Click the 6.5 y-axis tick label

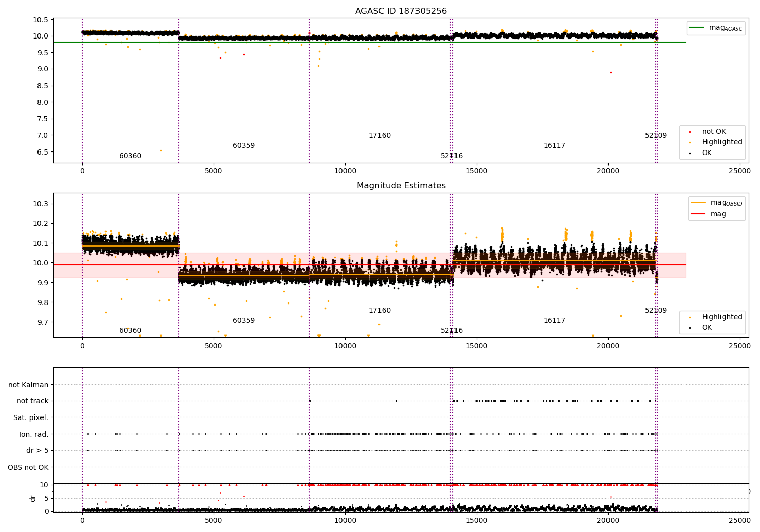pos(43,152)
